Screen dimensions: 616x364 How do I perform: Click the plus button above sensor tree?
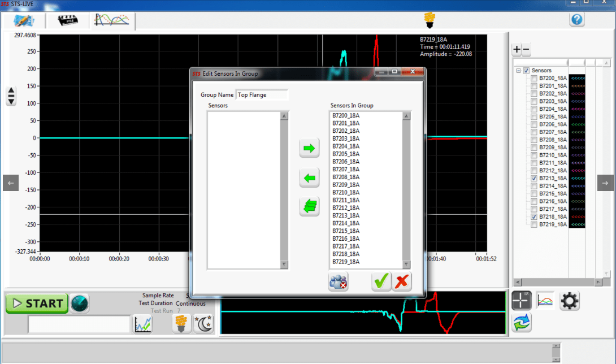[x=517, y=50]
